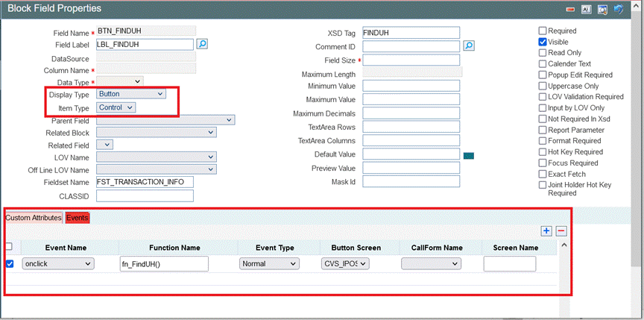This screenshot has width=644, height=320.
Task: Click the Button Screen column header
Action: (x=356, y=248)
